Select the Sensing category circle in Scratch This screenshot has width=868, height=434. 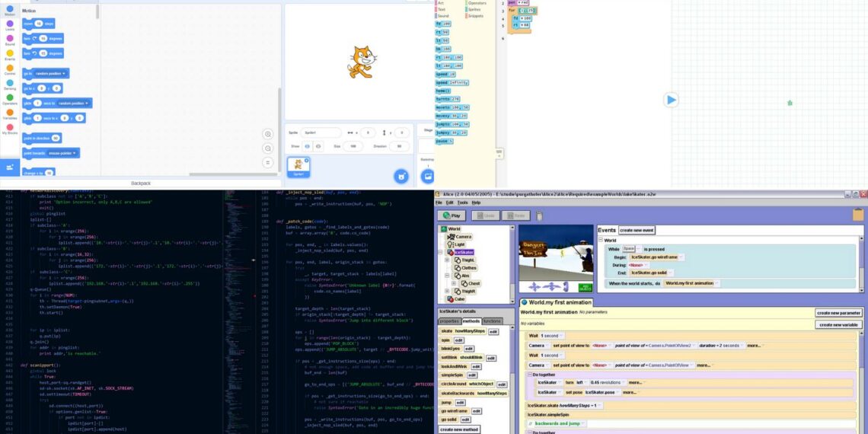coord(9,83)
